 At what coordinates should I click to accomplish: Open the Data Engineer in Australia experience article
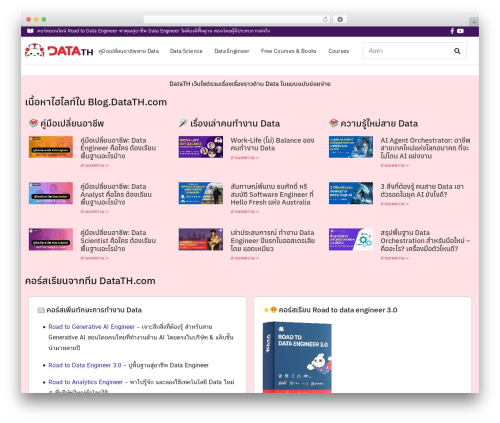tap(273, 240)
